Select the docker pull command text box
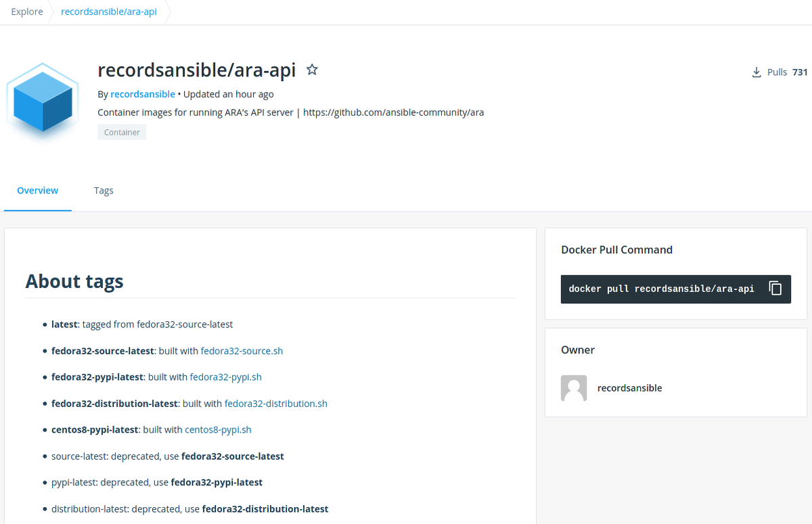Screen dimensions: 812x524 click(x=667, y=289)
